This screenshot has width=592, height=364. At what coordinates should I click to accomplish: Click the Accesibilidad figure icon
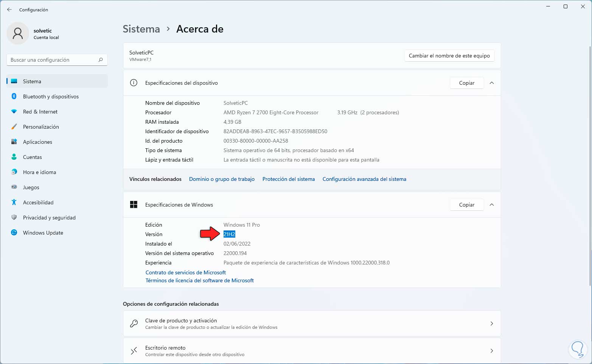tap(14, 202)
